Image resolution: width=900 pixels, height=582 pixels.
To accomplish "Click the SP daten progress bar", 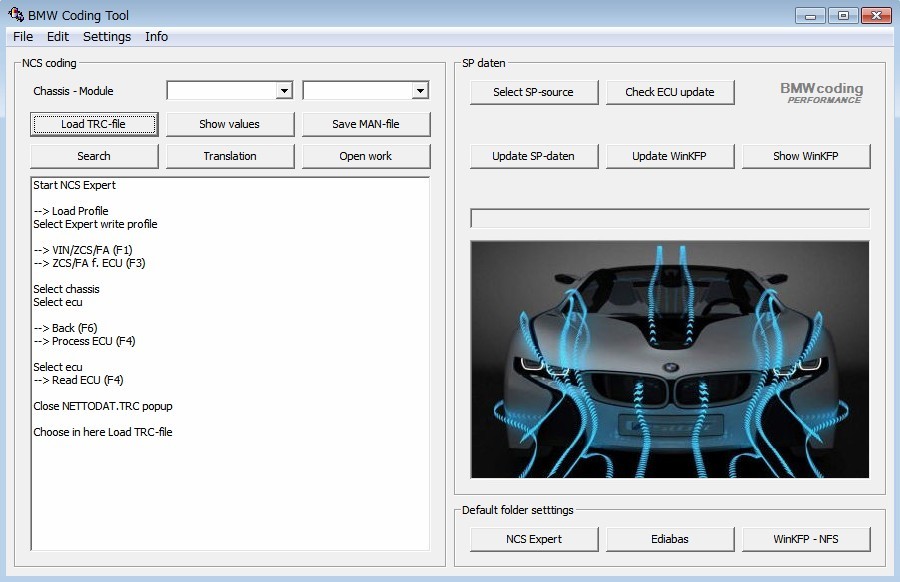I will (x=670, y=218).
